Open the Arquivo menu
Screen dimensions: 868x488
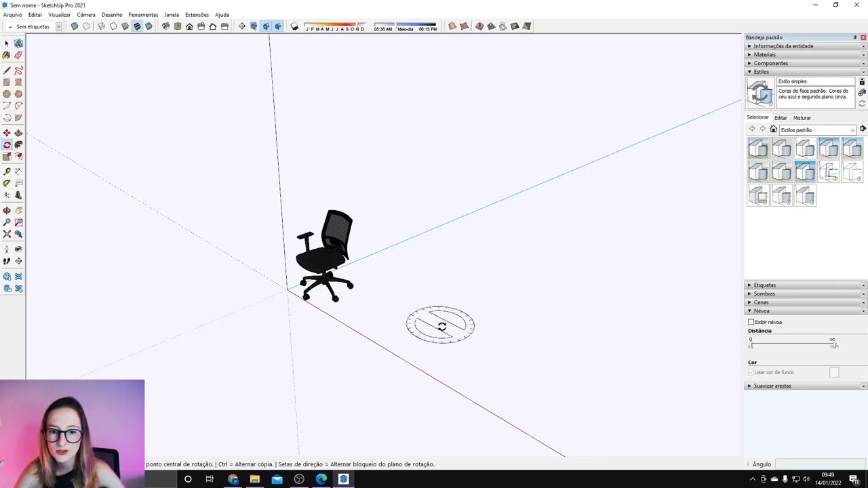[12, 15]
